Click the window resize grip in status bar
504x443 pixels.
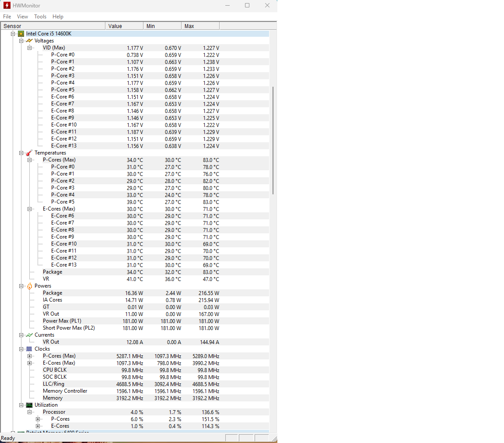click(x=274, y=439)
